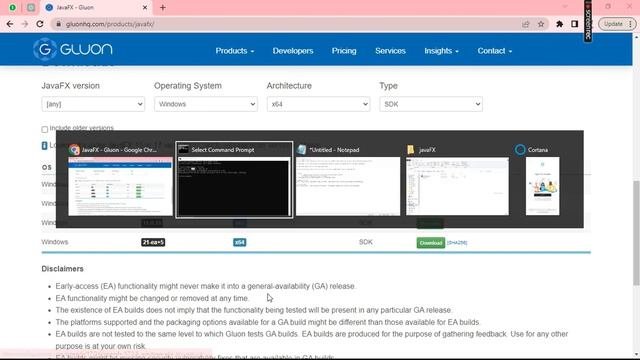
Task: Switch to javaFX explorer window thumbnail
Action: 458,186
